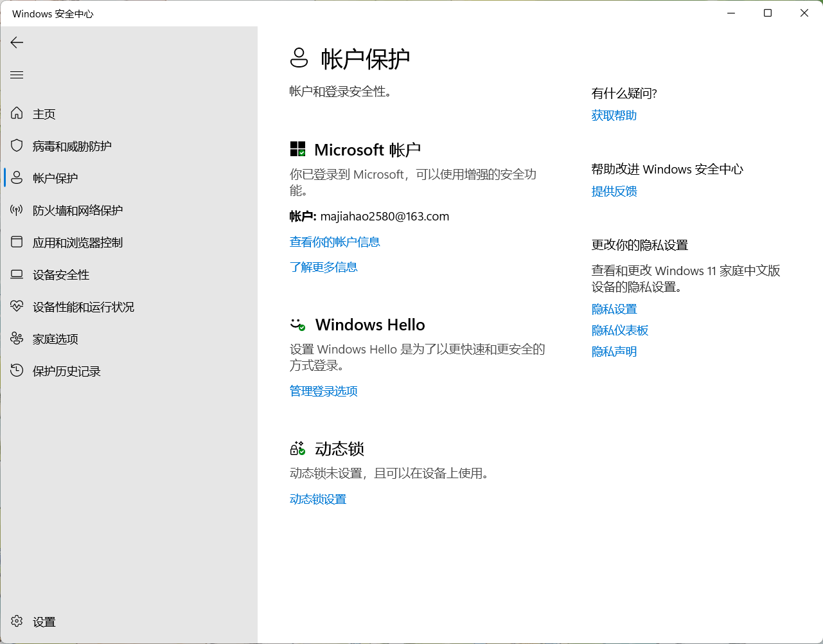Toggle the hamburger navigation menu
The image size is (823, 644).
click(17, 75)
